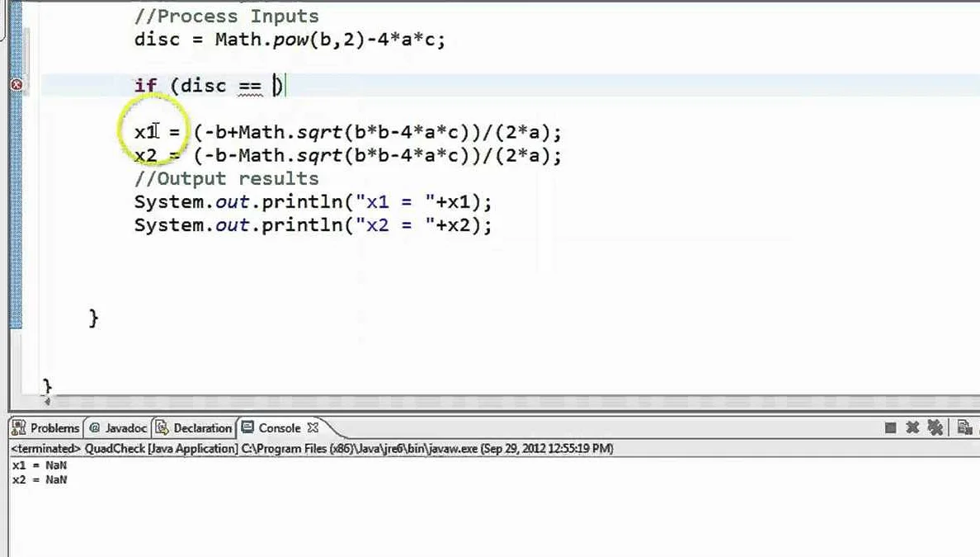Click the Remove Launch single X icon
Screen dimensions: 980x557
tap(912, 427)
